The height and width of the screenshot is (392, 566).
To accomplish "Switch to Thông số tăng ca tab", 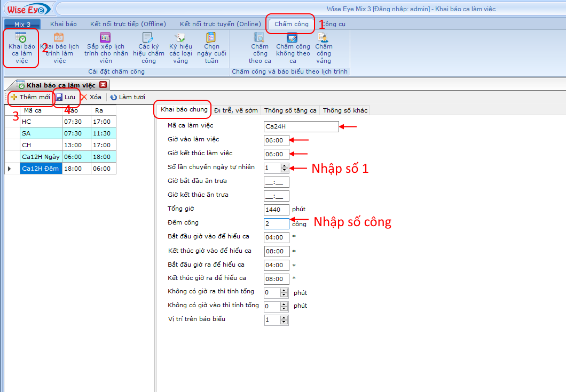I will [x=290, y=110].
